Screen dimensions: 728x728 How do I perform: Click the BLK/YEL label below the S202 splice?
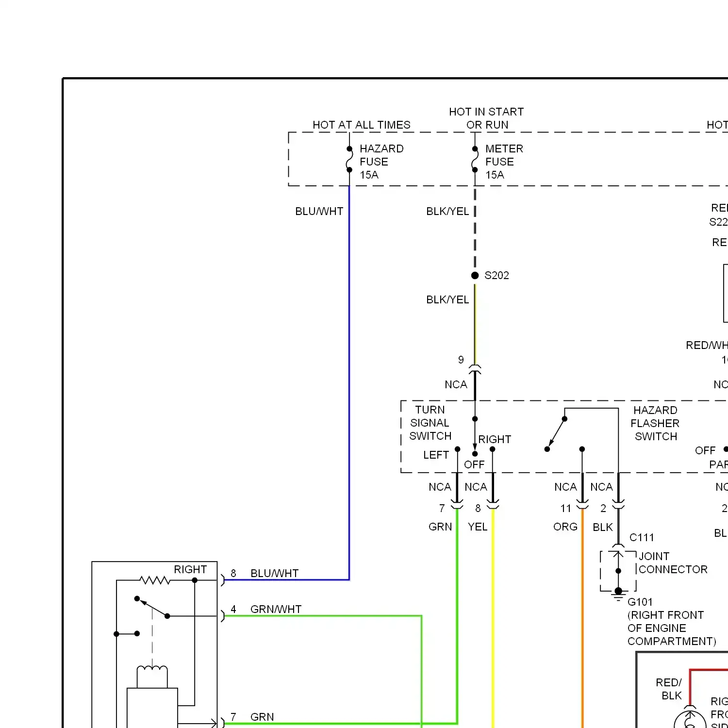pyautogui.click(x=447, y=299)
